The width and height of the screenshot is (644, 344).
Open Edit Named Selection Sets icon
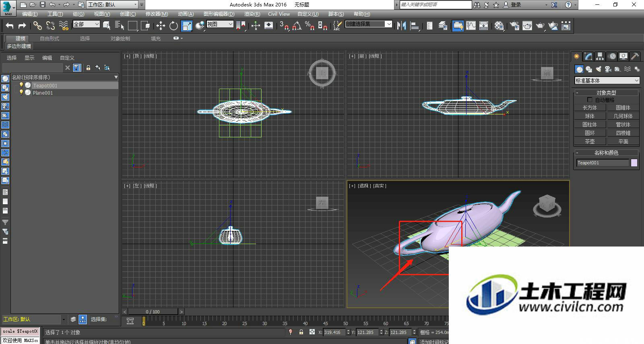tap(337, 26)
